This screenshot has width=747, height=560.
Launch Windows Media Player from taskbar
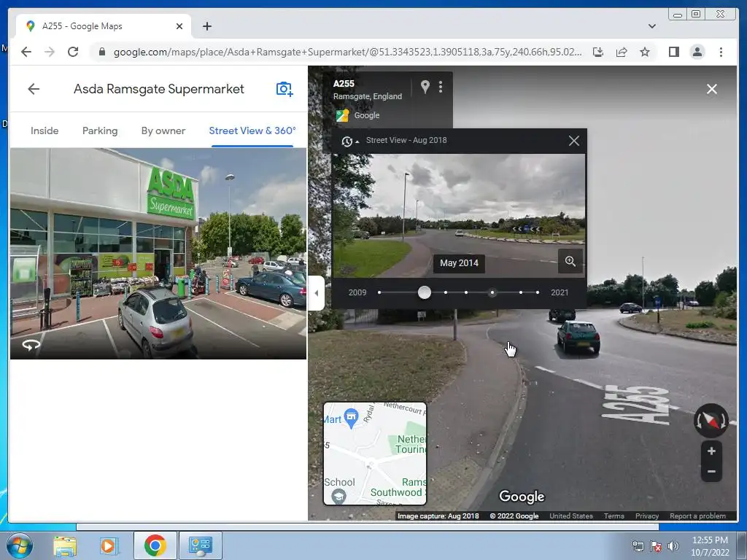pyautogui.click(x=109, y=545)
